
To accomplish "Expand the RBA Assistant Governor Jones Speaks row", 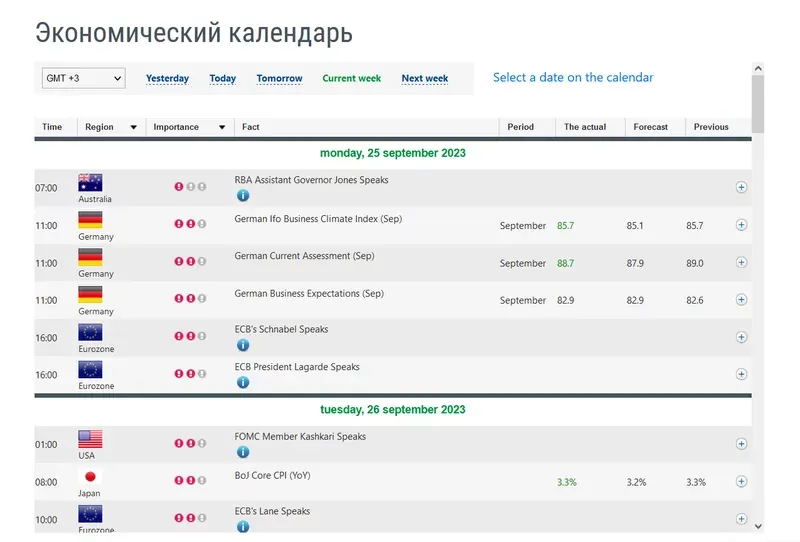I will pos(741,187).
